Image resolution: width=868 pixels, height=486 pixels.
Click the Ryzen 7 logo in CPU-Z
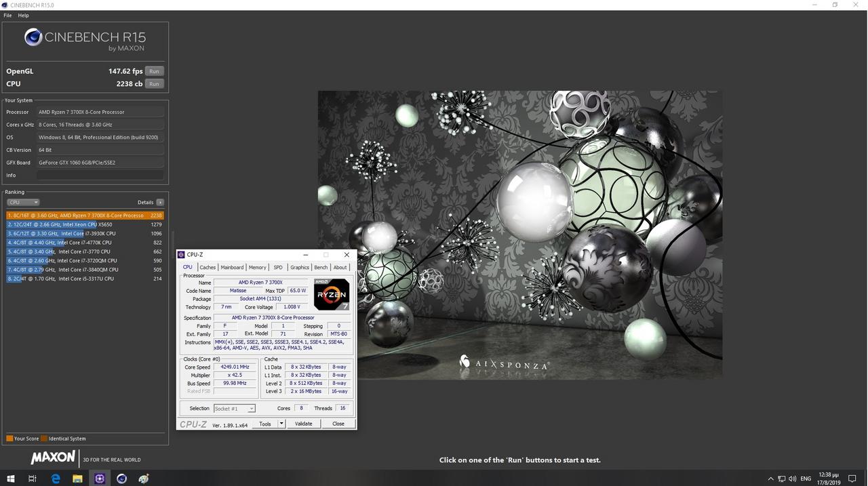(x=331, y=294)
